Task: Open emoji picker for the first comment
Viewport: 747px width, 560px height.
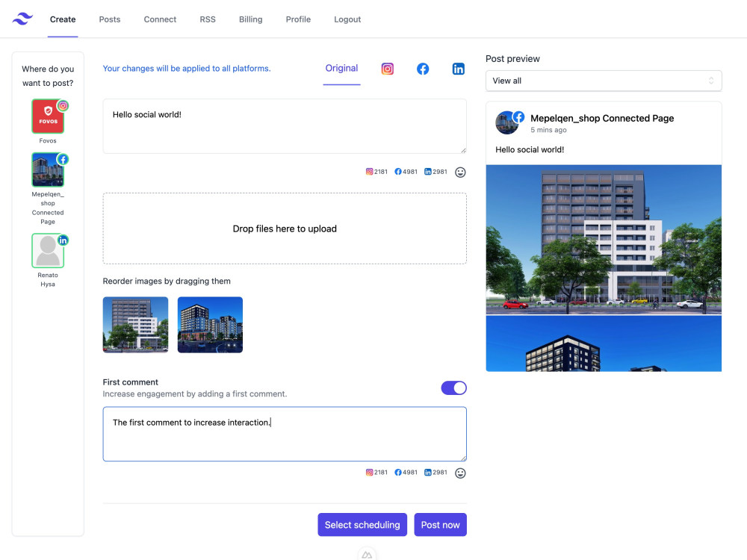Action: point(460,473)
